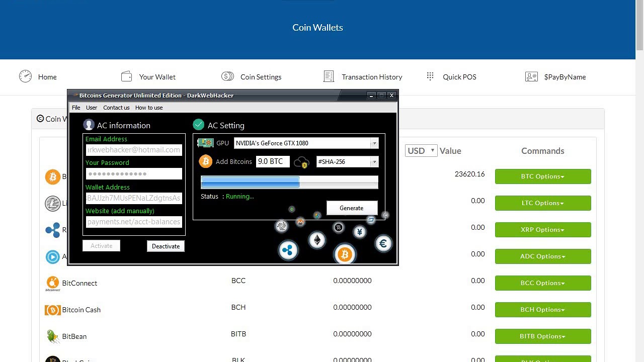Open the How to use menu
The width and height of the screenshot is (644, 362).
coord(149,108)
